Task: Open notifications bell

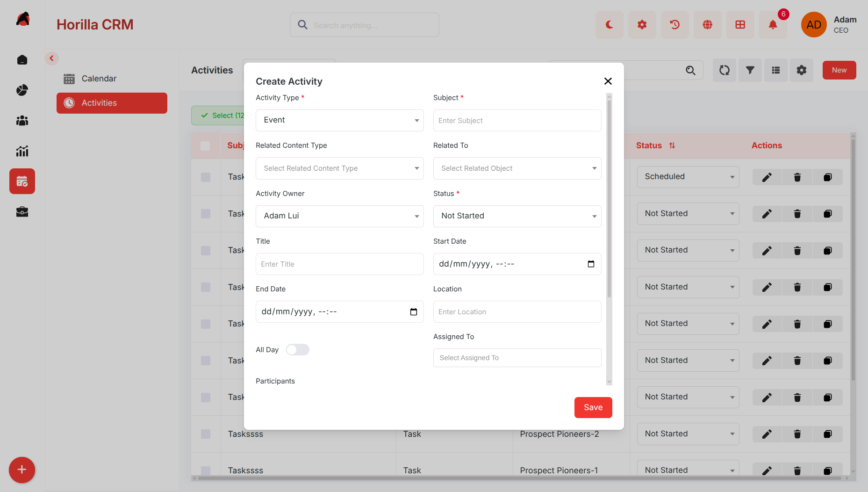Action: tap(773, 25)
